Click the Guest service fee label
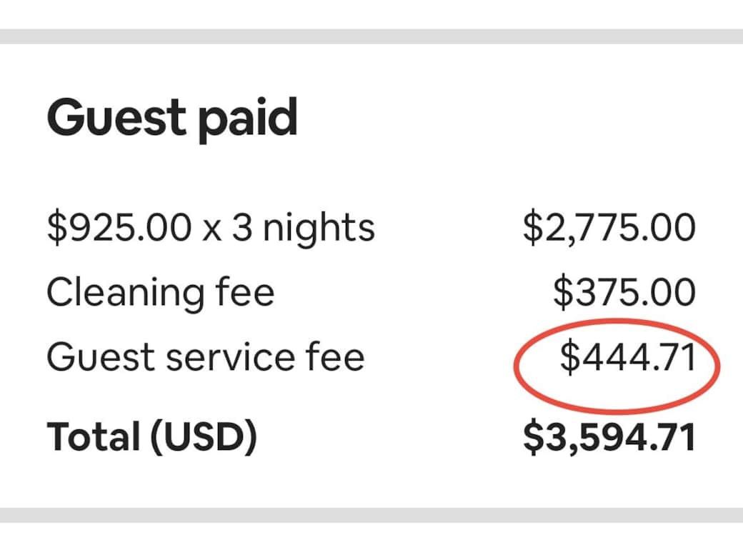The image size is (743, 560). (206, 356)
